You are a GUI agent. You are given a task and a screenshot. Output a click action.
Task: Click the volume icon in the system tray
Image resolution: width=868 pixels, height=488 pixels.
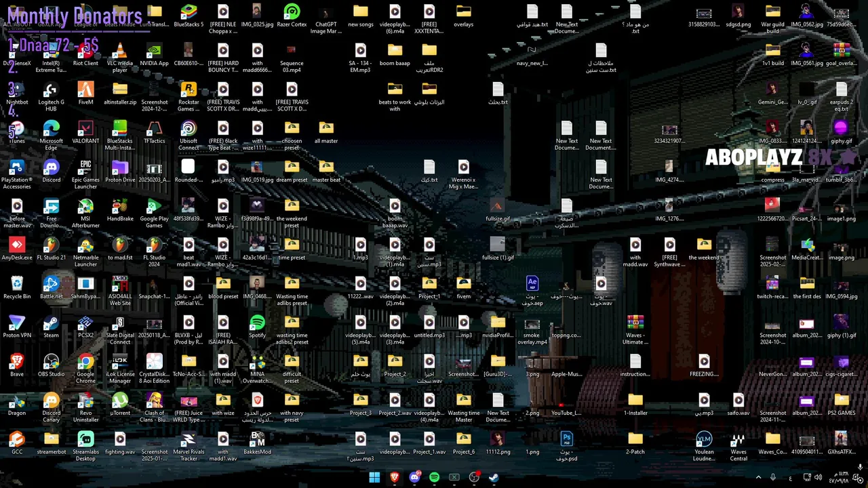coord(818,478)
